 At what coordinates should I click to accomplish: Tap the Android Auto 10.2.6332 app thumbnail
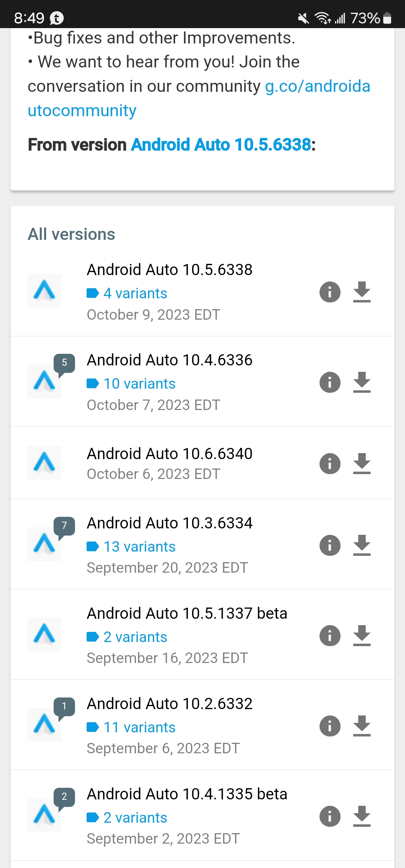[44, 725]
